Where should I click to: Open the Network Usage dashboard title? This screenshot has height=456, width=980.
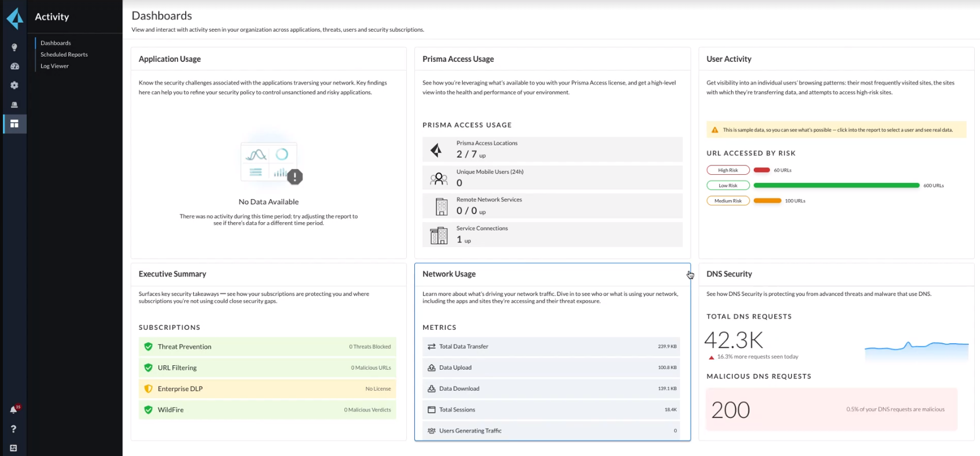(449, 274)
